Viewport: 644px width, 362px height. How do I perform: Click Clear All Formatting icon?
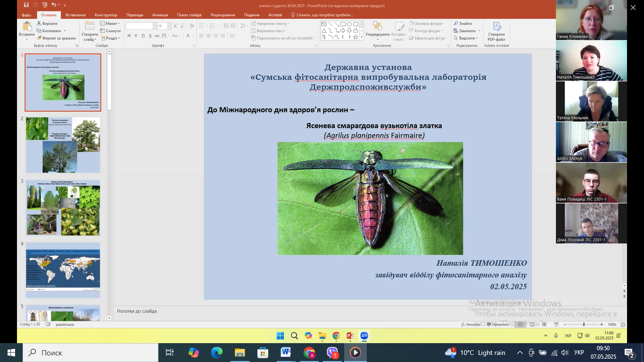pyautogui.click(x=191, y=26)
